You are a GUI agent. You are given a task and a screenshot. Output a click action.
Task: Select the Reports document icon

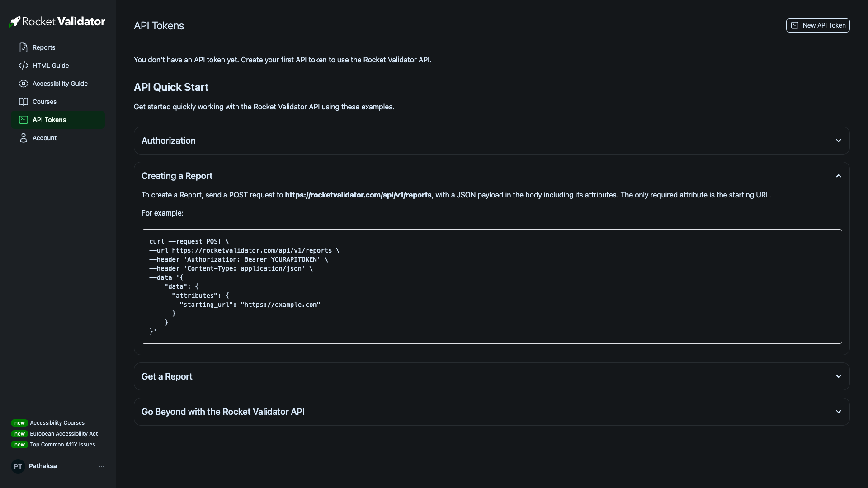[x=23, y=47]
